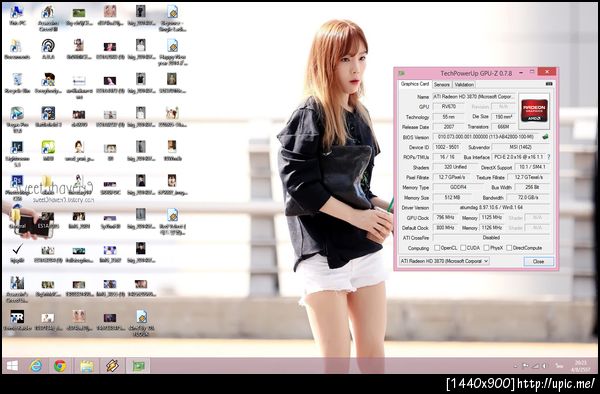Open File Explorer from the taskbar
600x394 pixels.
tap(86, 366)
